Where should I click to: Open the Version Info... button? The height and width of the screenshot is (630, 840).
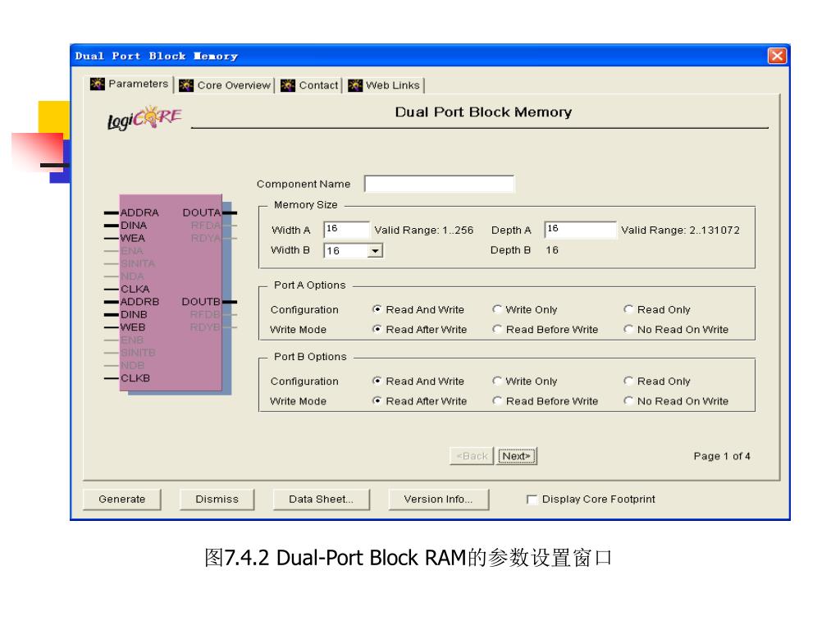tap(438, 500)
